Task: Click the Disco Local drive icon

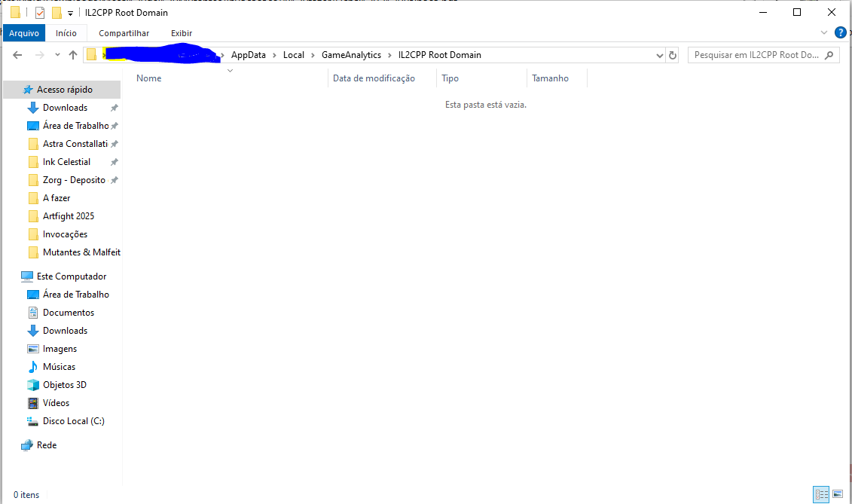Action: pos(32,421)
